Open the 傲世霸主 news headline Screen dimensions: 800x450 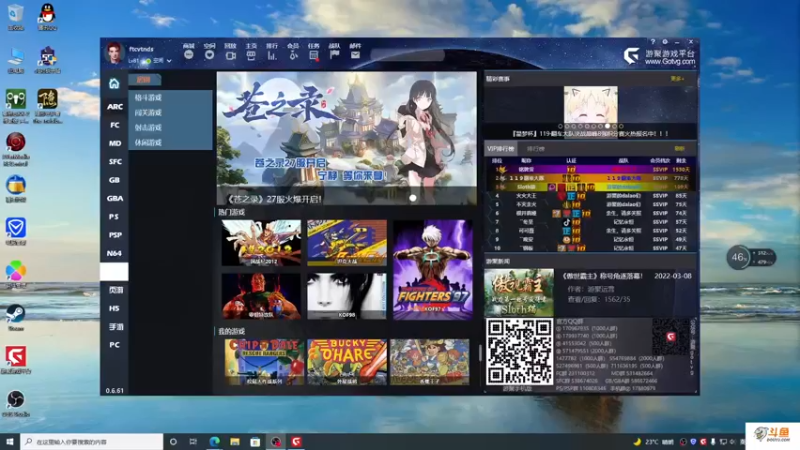click(x=603, y=276)
